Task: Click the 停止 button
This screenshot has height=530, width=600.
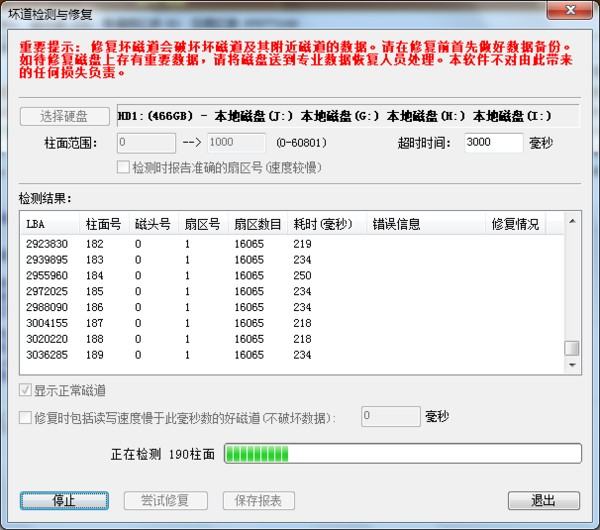Action: 64,501
